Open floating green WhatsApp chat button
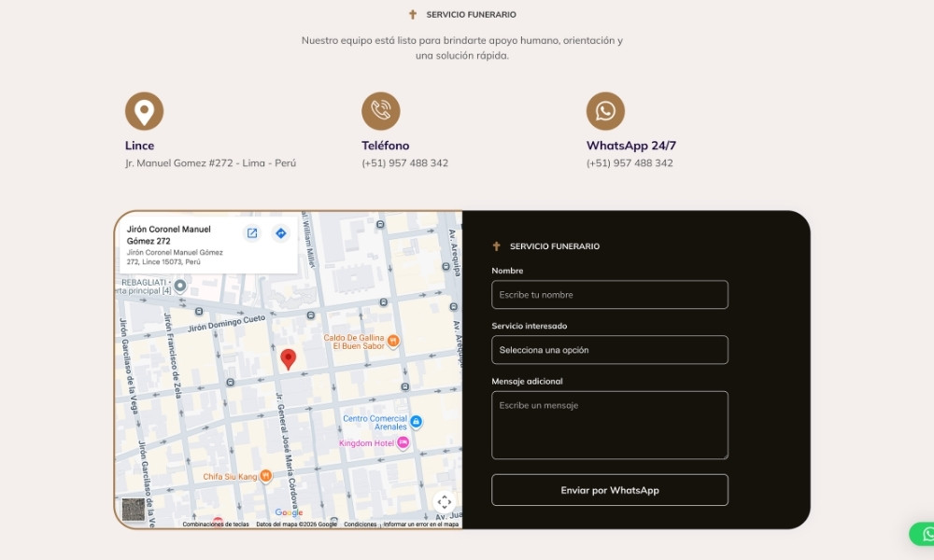This screenshot has height=560, width=934. [924, 535]
